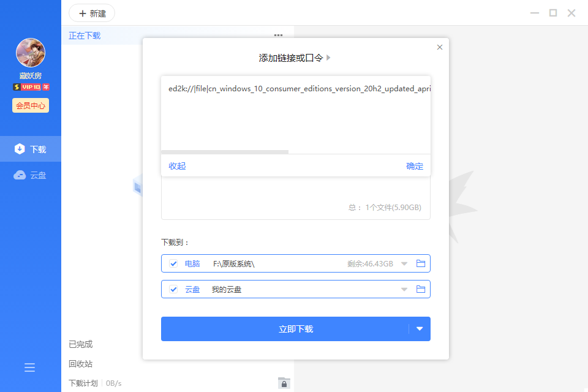This screenshot has width=588, height=392.
Task: Click the user avatar picture
Action: point(31,53)
